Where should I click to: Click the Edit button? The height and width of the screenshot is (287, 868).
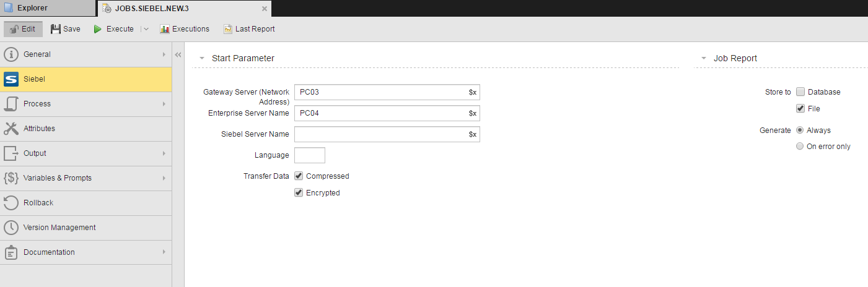click(x=23, y=29)
